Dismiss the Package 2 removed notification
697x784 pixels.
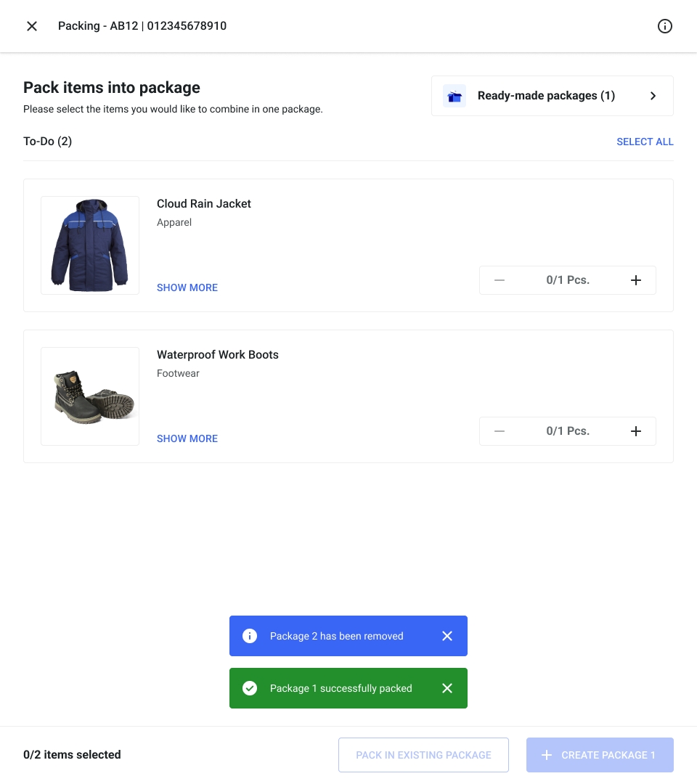coord(447,636)
